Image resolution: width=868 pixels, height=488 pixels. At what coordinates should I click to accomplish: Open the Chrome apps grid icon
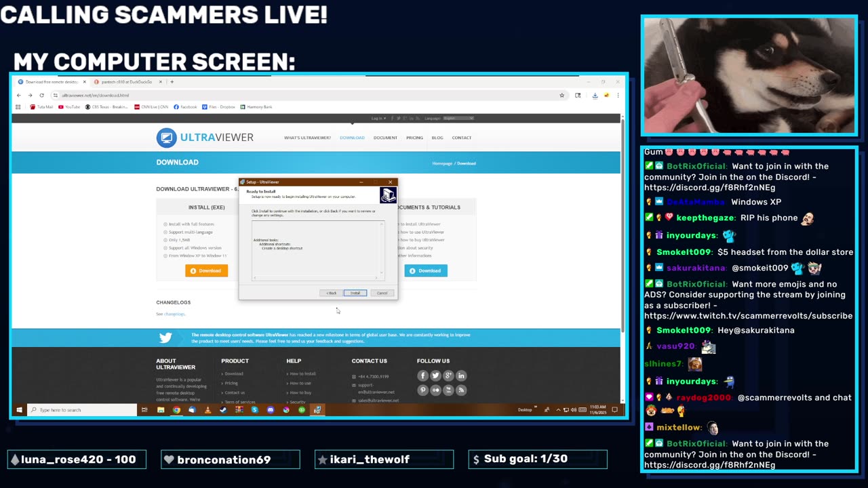coord(18,106)
